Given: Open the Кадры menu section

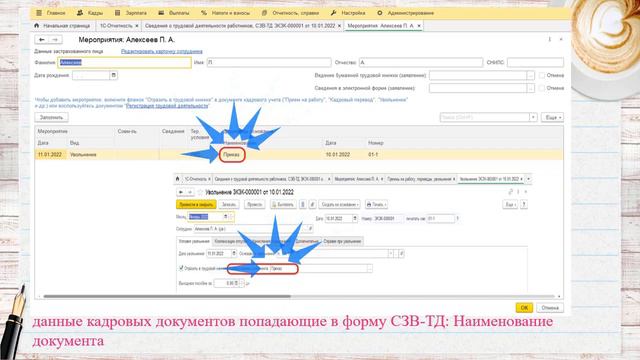Looking at the screenshot, I should pos(90,13).
